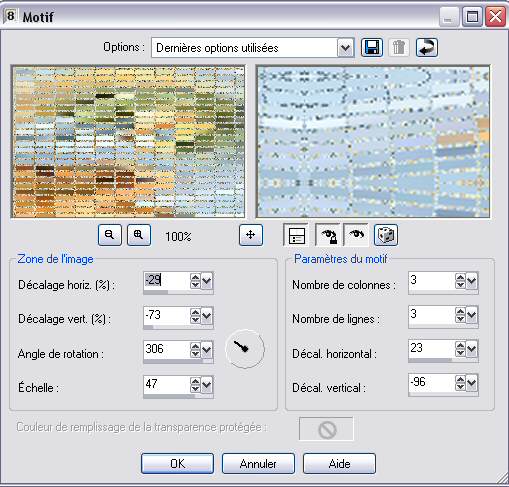Zoom out the preview with minus magnifier

tap(110, 235)
